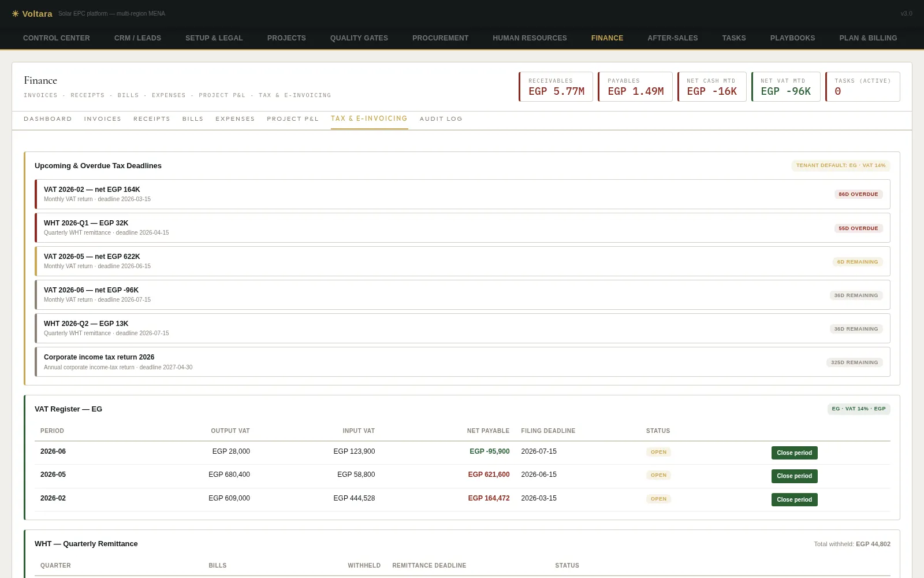Screen dimensions: 924x578
Task: Click the 6D REMAINING badge
Action: click(858, 262)
